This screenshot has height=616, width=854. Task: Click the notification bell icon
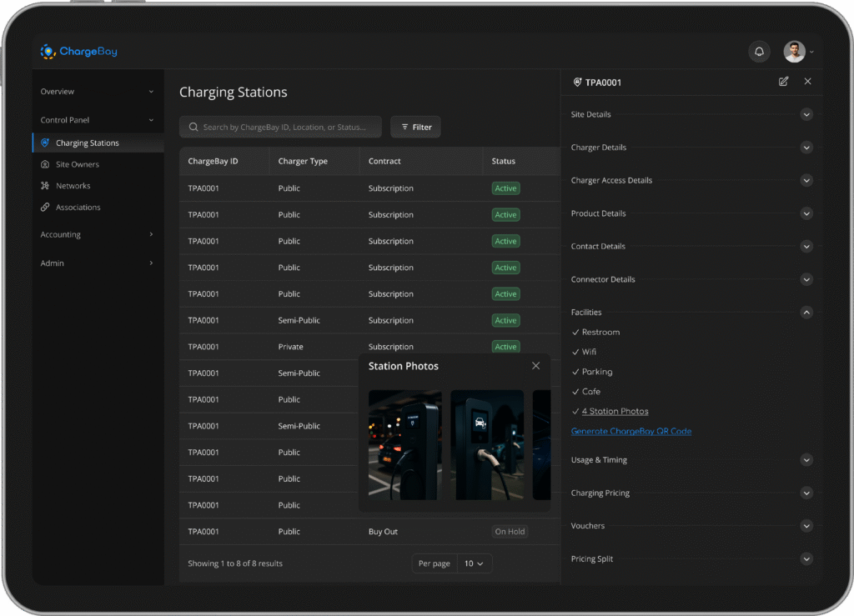[759, 52]
